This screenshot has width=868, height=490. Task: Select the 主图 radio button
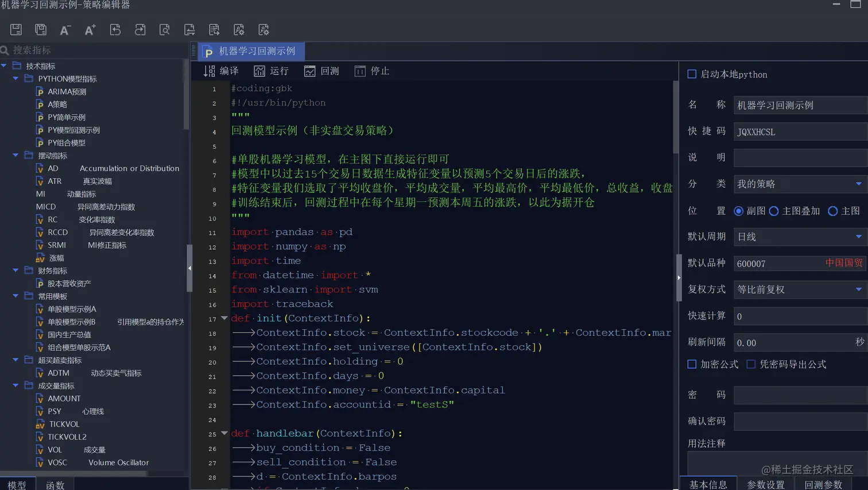pyautogui.click(x=834, y=211)
